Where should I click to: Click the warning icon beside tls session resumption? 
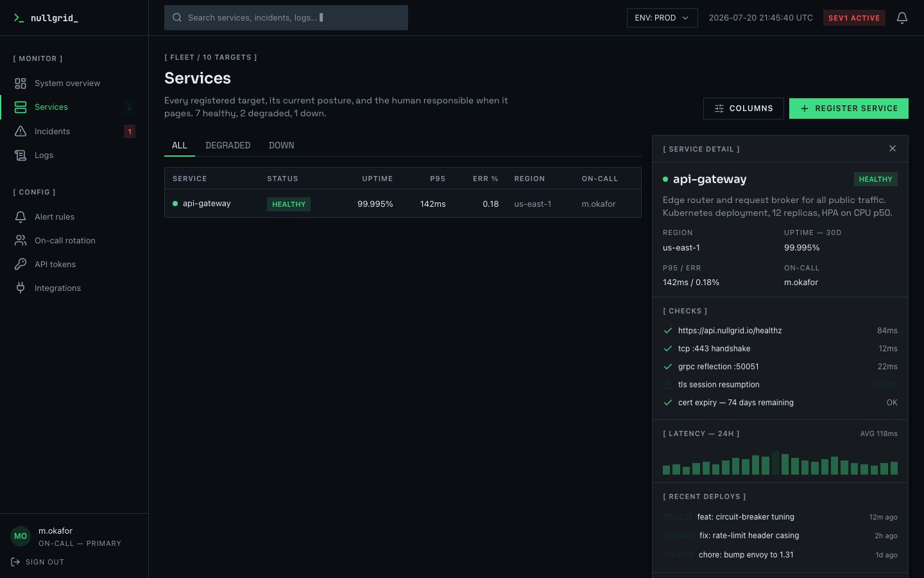coord(668,385)
